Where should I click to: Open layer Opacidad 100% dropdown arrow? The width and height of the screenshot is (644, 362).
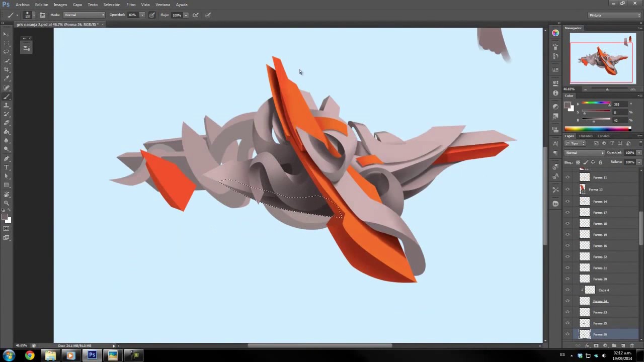click(639, 153)
